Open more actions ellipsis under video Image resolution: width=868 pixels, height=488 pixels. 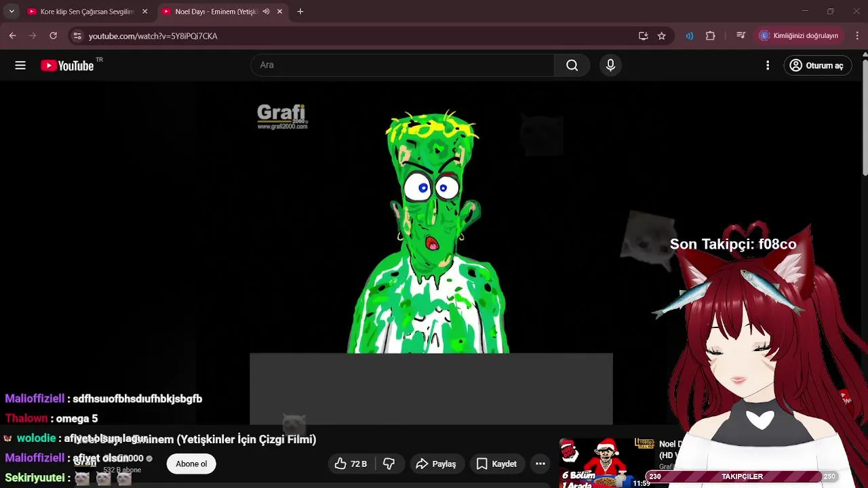pos(540,464)
